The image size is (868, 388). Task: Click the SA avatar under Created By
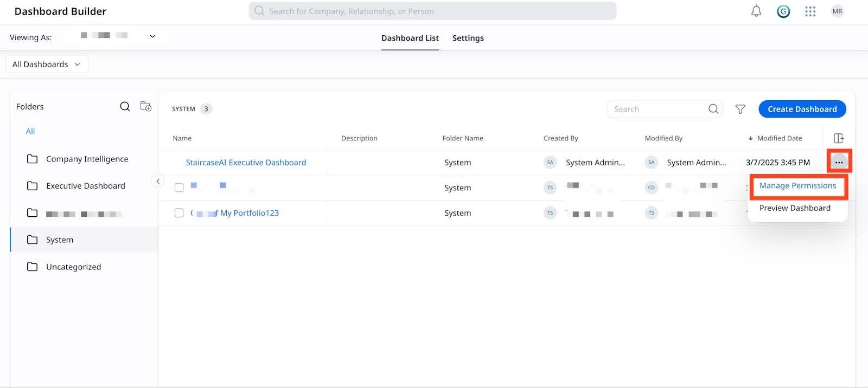[550, 162]
